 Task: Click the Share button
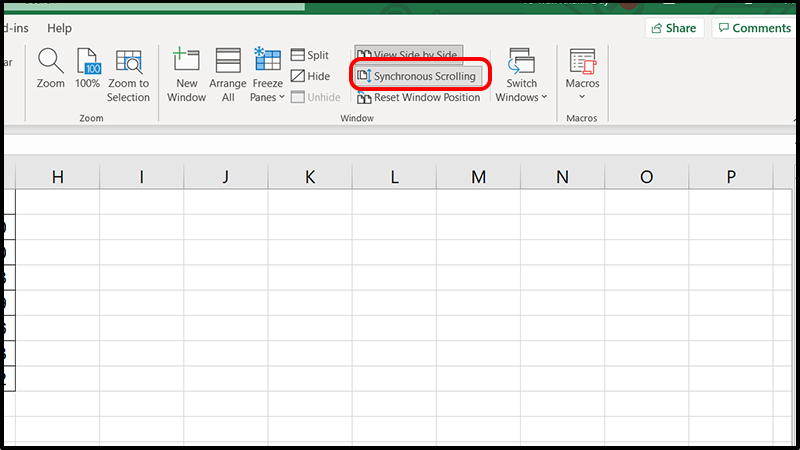674,28
